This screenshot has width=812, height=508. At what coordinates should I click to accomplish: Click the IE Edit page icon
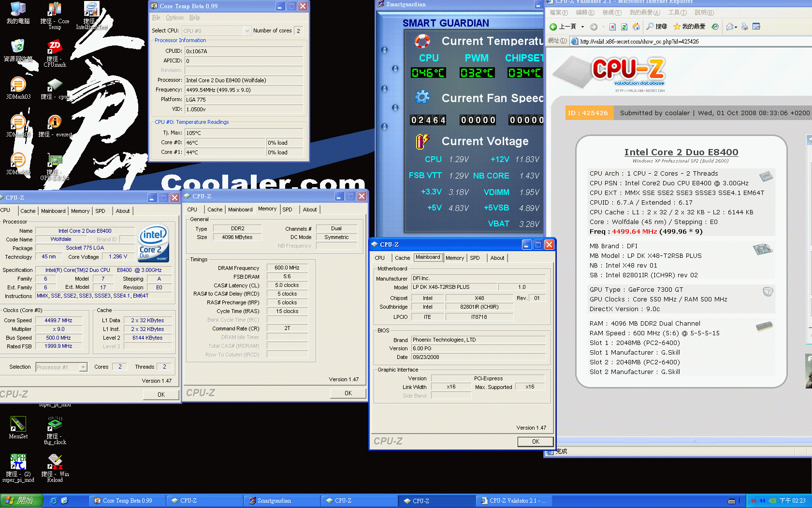(756, 27)
